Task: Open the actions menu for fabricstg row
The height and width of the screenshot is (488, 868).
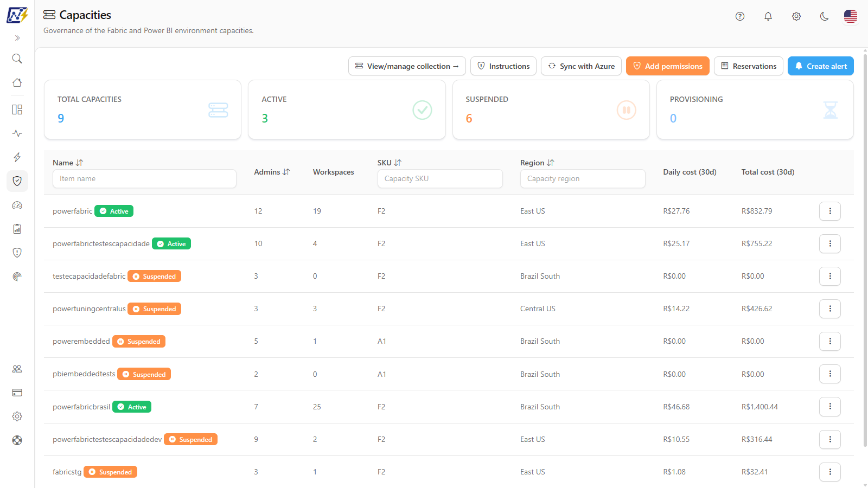Action: (830, 472)
